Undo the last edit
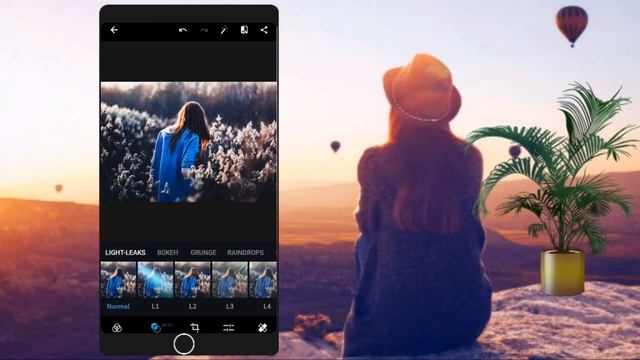The height and width of the screenshot is (360, 640). point(183,30)
